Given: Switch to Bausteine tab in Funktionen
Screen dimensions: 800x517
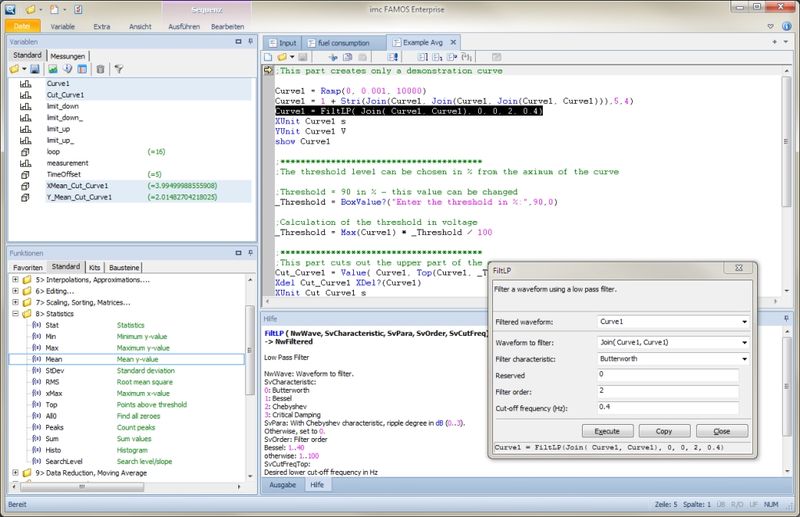Looking at the screenshot, I should tap(124, 267).
